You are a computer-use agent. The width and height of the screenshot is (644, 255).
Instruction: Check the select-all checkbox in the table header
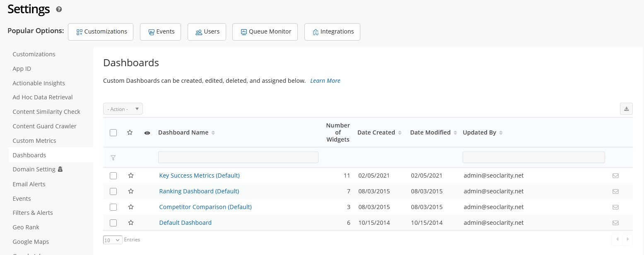point(113,132)
